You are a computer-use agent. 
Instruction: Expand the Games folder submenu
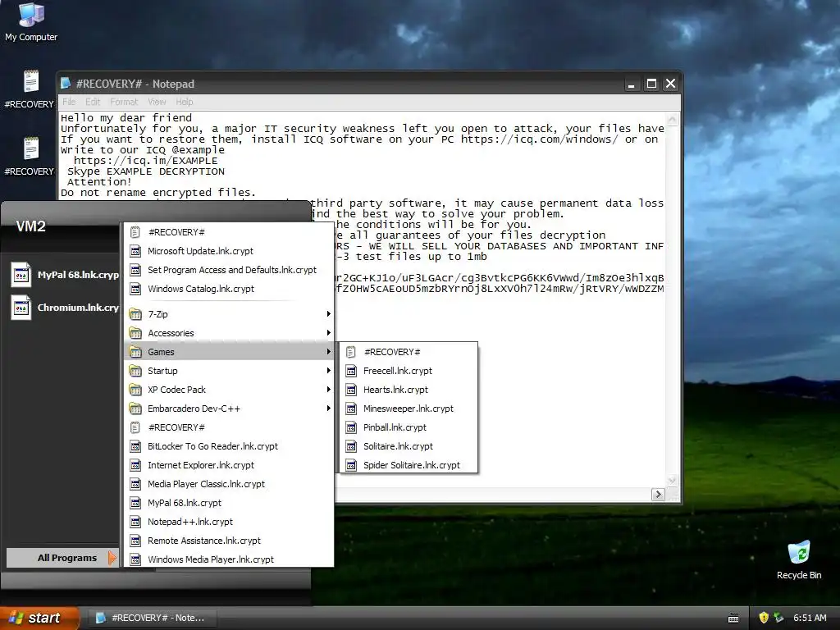(x=229, y=352)
